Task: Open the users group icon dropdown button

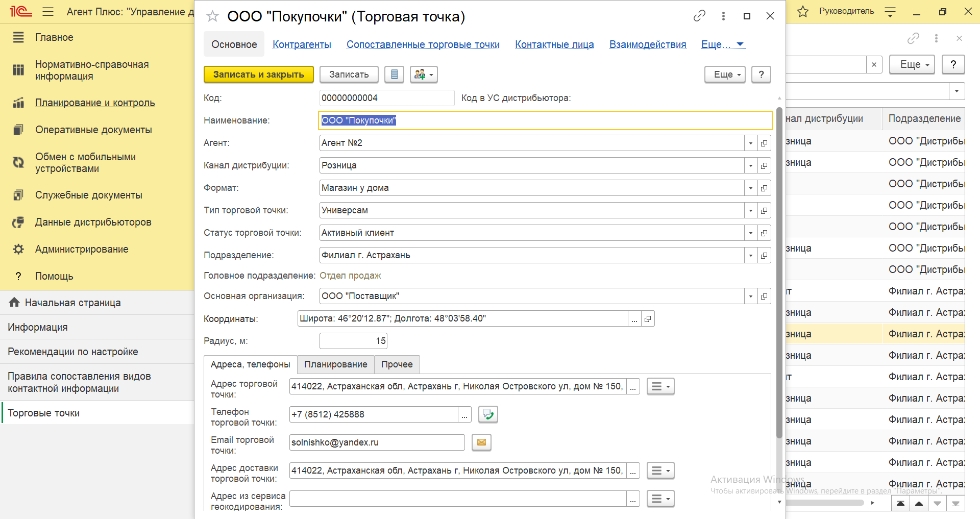Action: coord(424,75)
